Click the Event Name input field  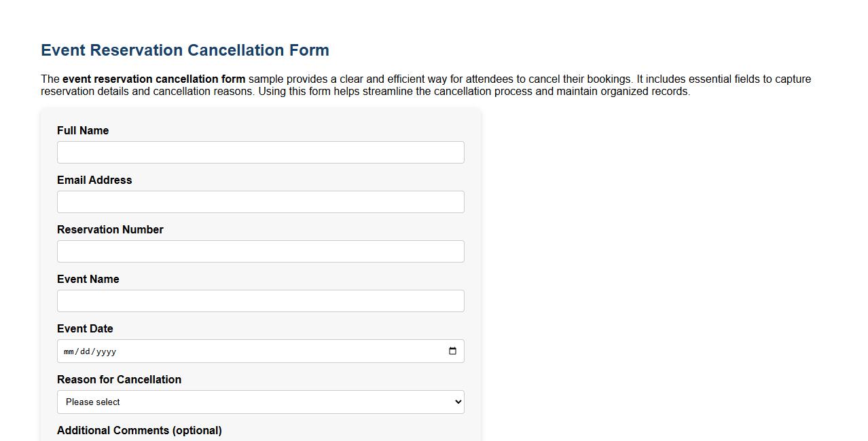[x=260, y=301]
